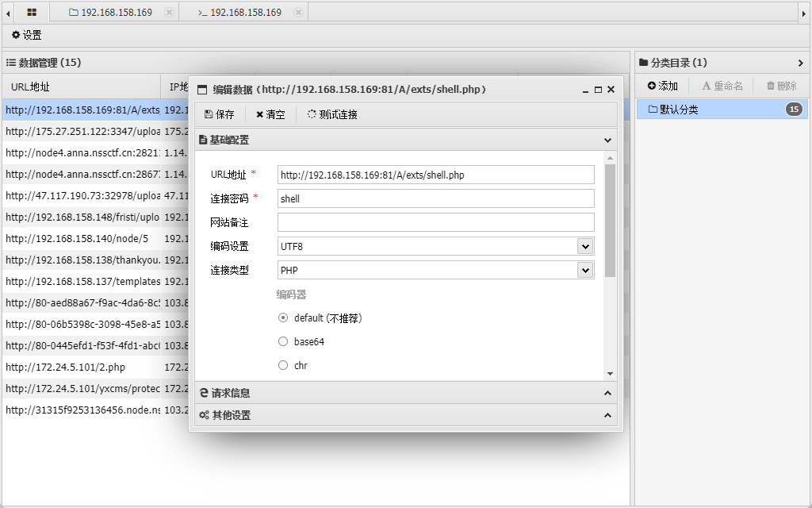The height and width of the screenshot is (508, 812).
Task: Click the dialog's vertical scrollbar
Action: tap(610, 222)
